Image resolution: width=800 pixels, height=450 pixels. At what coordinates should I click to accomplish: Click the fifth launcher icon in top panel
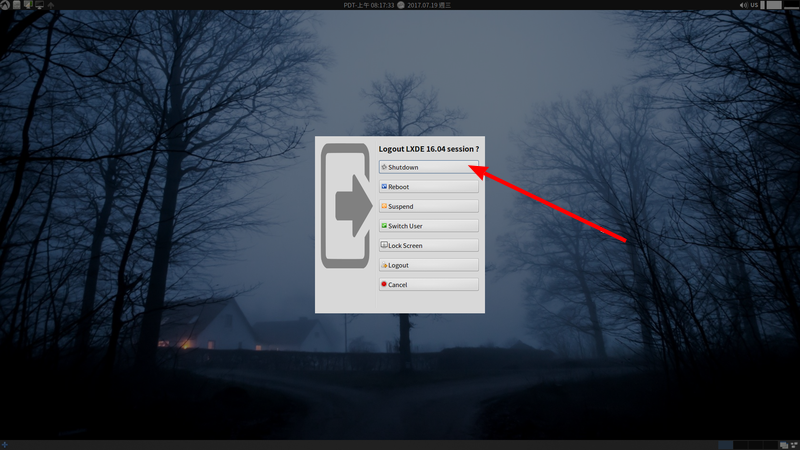(51, 5)
